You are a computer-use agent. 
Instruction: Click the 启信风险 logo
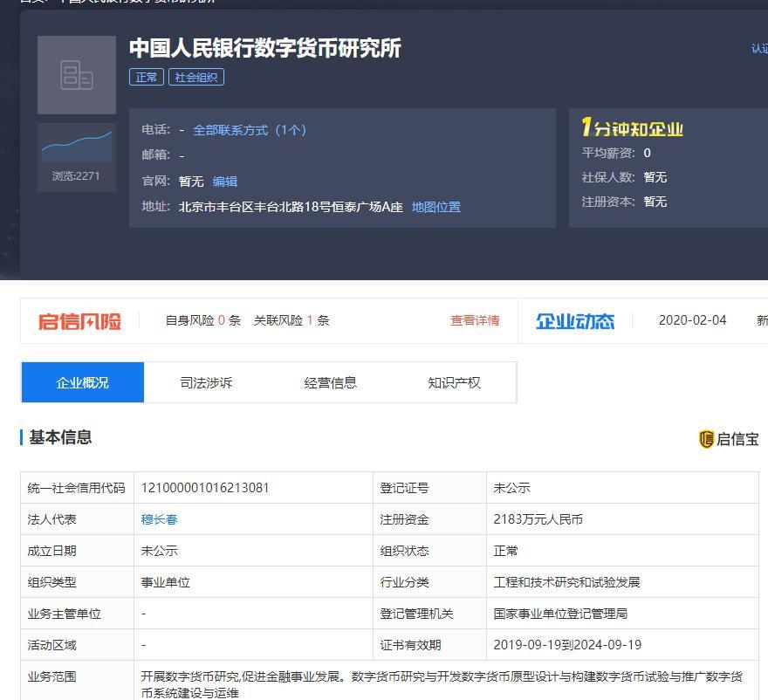[x=79, y=321]
